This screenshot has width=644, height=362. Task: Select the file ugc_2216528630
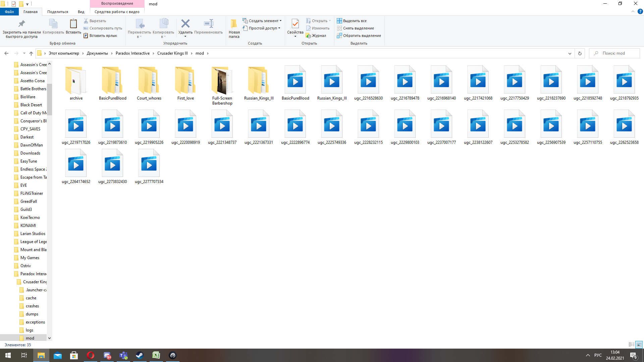click(x=368, y=83)
